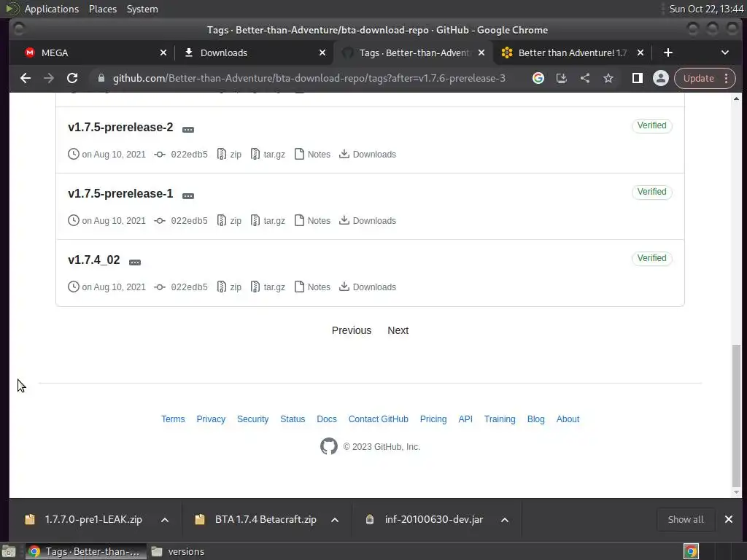Click the page vertical scrollbar thumb
The height and width of the screenshot is (560, 747).
(x=737, y=414)
